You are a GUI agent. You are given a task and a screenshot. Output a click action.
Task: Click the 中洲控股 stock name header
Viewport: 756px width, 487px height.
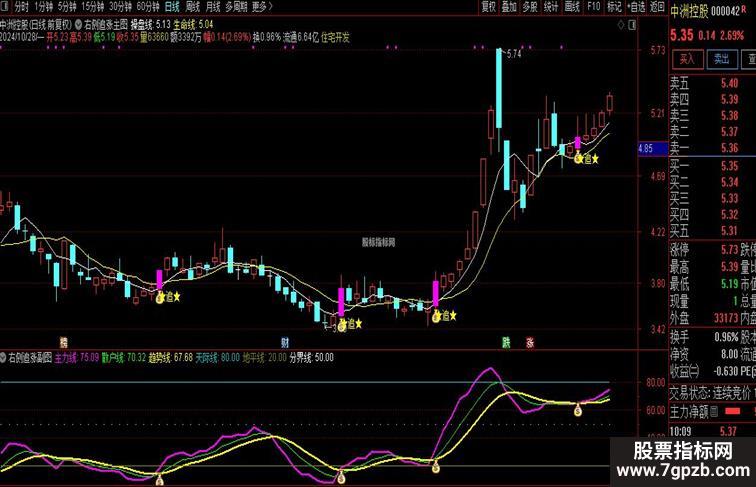[689, 12]
